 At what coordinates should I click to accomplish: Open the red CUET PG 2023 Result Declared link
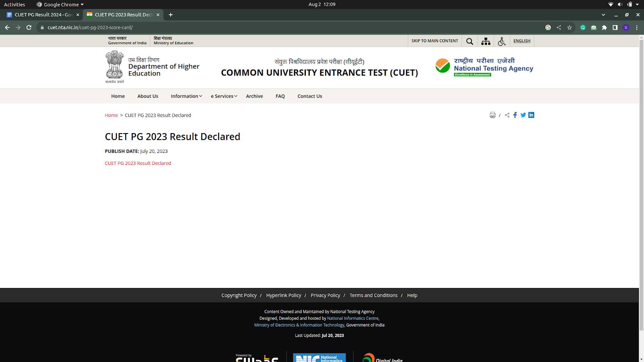pyautogui.click(x=138, y=163)
